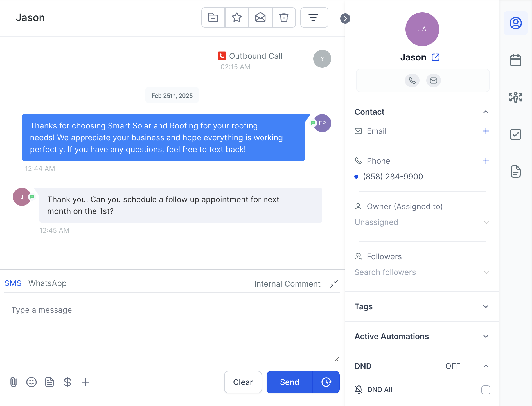
Task: Mark conversation as read envelope icon
Action: (x=260, y=17)
